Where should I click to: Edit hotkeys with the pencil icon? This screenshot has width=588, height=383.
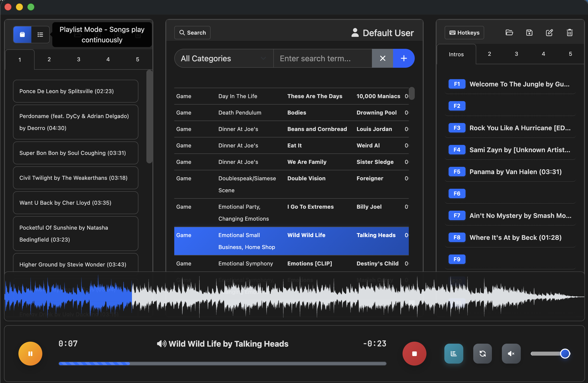pyautogui.click(x=549, y=32)
